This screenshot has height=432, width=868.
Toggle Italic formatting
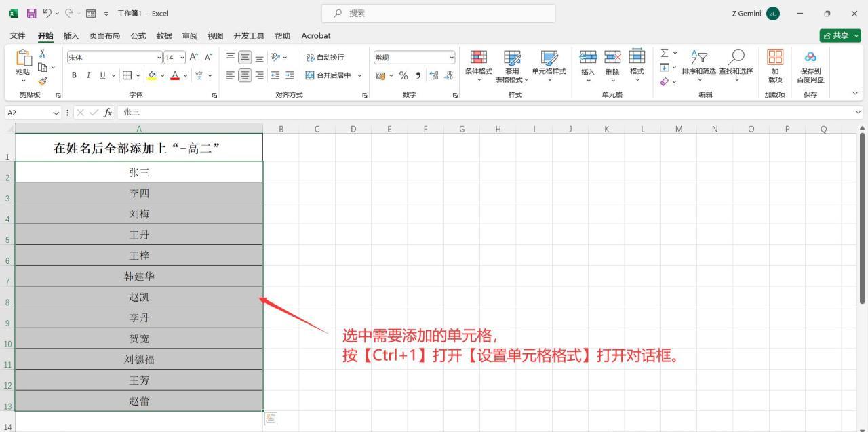(x=88, y=75)
